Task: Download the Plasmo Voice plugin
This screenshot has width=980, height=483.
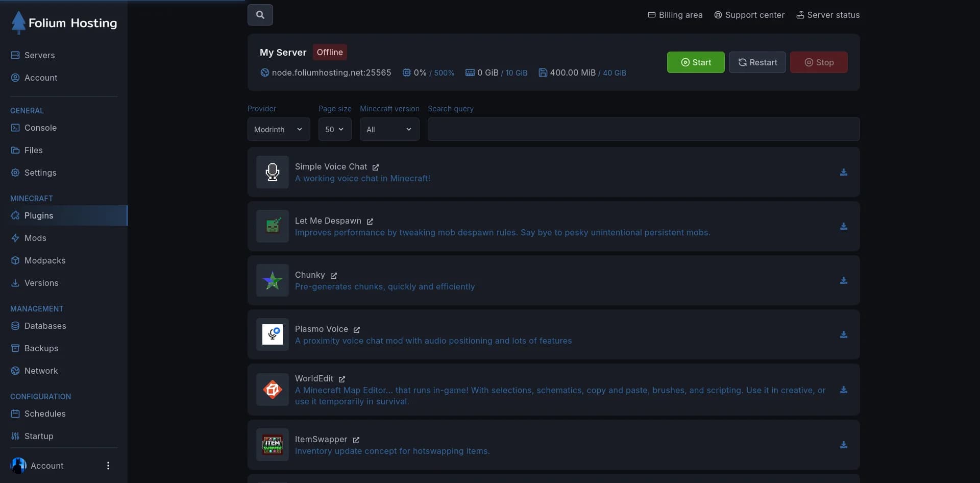Action: point(844,335)
